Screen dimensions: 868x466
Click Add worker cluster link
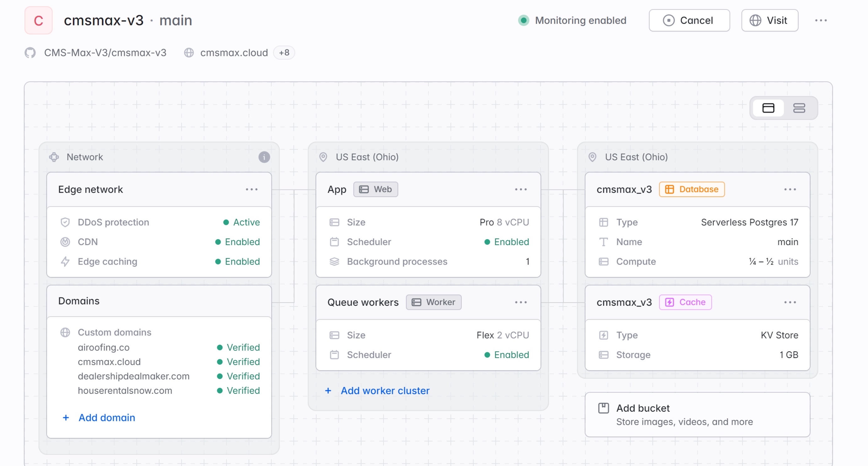tap(385, 391)
